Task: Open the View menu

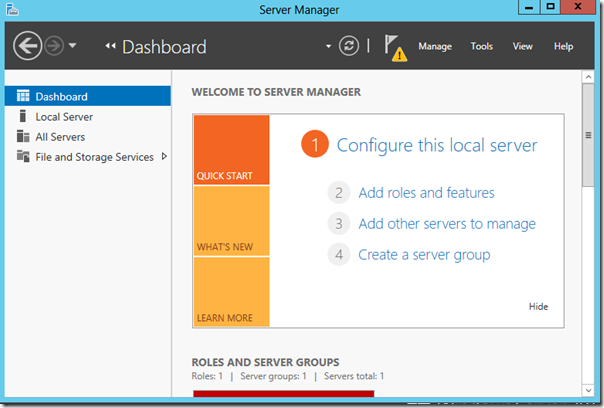Action: pos(523,47)
